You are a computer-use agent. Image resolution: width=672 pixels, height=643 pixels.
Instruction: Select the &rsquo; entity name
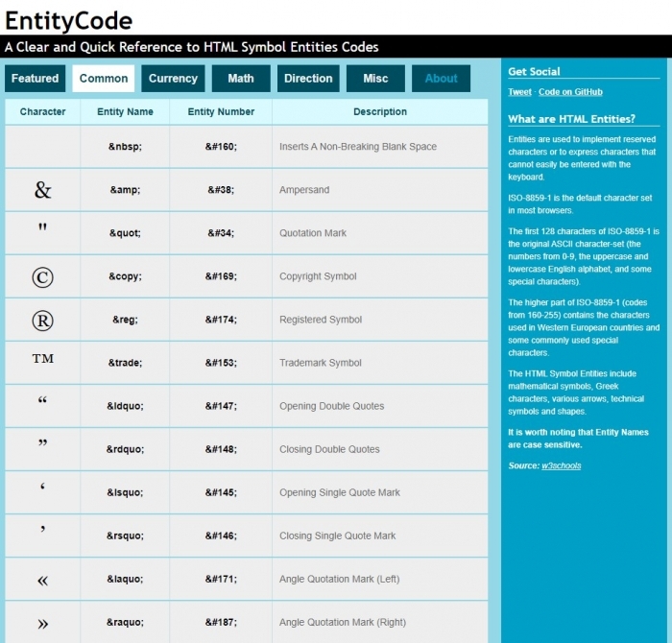(125, 536)
